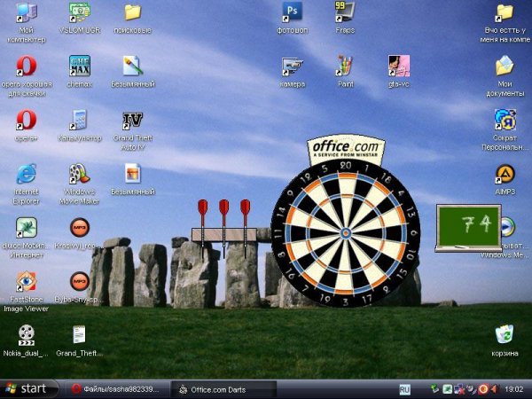
Task: Switch to the Opera taskbar window button
Action: pyautogui.click(x=115, y=388)
